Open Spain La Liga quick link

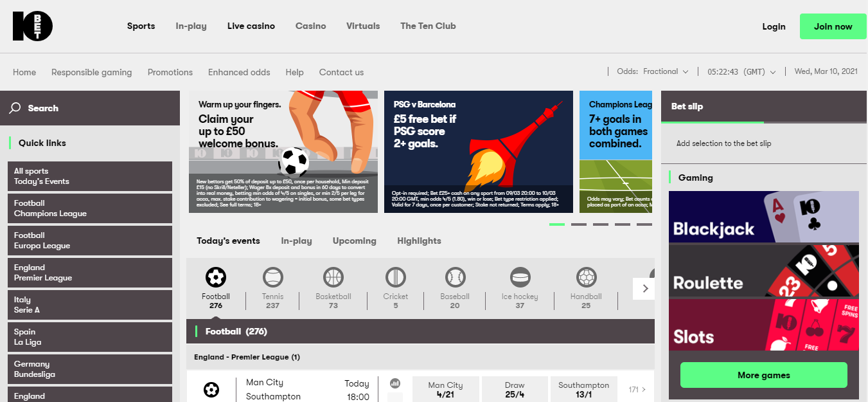click(x=90, y=337)
